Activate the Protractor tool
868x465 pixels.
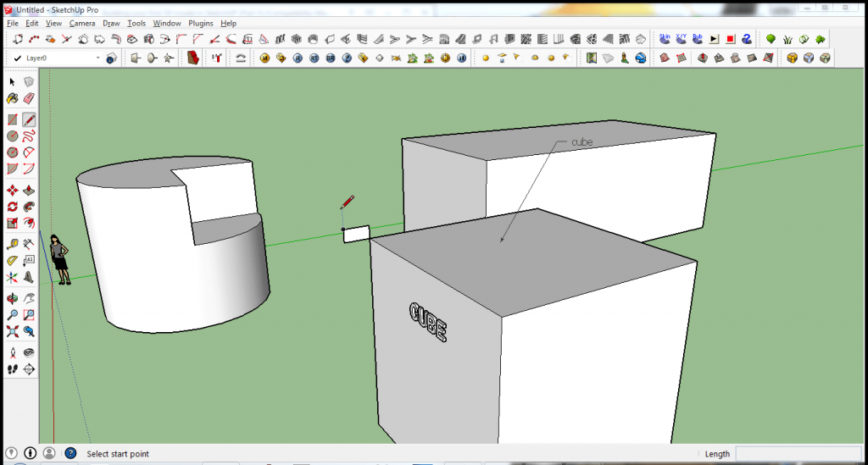12,260
